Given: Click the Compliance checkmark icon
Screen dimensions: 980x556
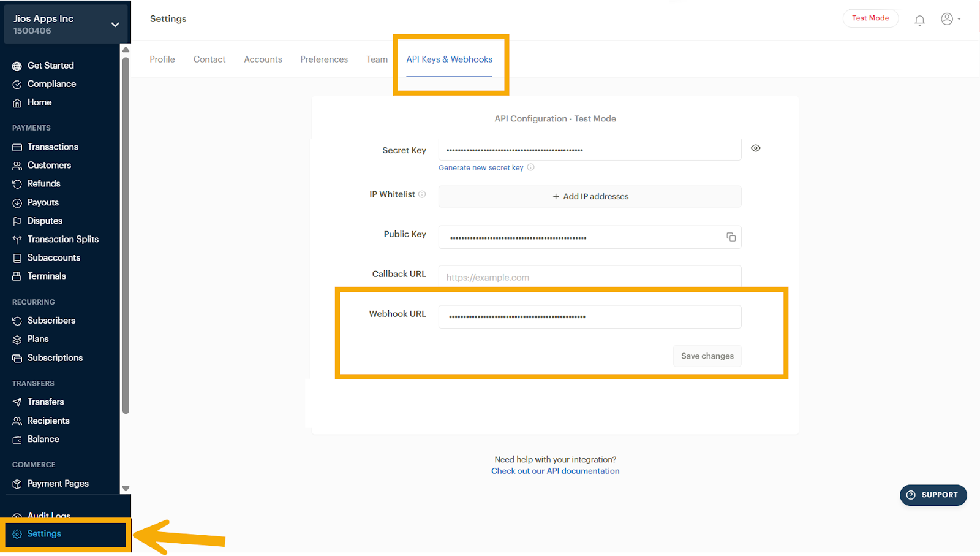Looking at the screenshot, I should [17, 85].
